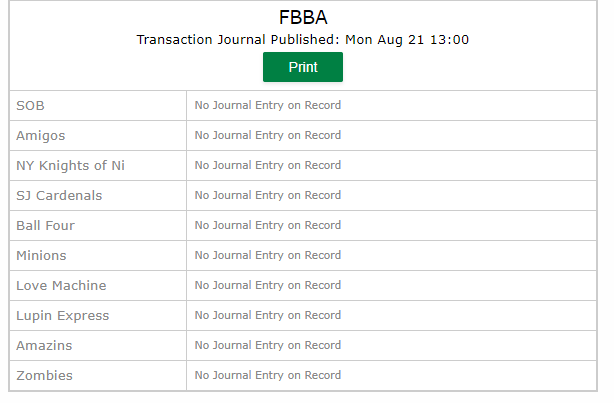This screenshot has height=403, width=614.
Task: Select SJ Cardenals' journal entry cell
Action: 392,195
